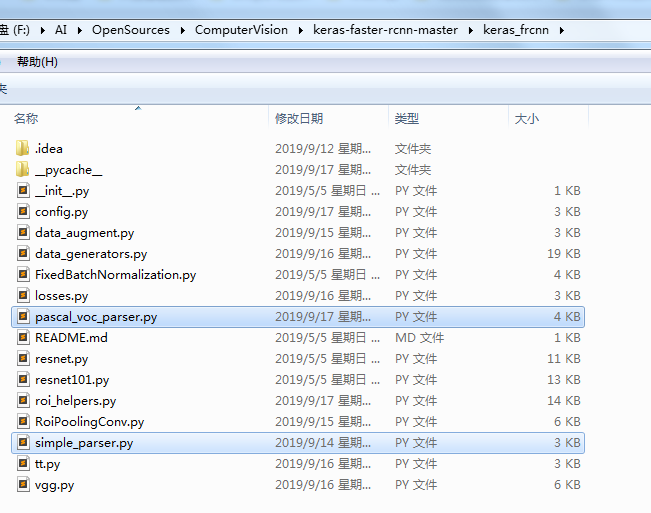Viewport: 651px width, 513px height.
Task: Click the 11 KB size of resnet.py
Action: (x=564, y=359)
